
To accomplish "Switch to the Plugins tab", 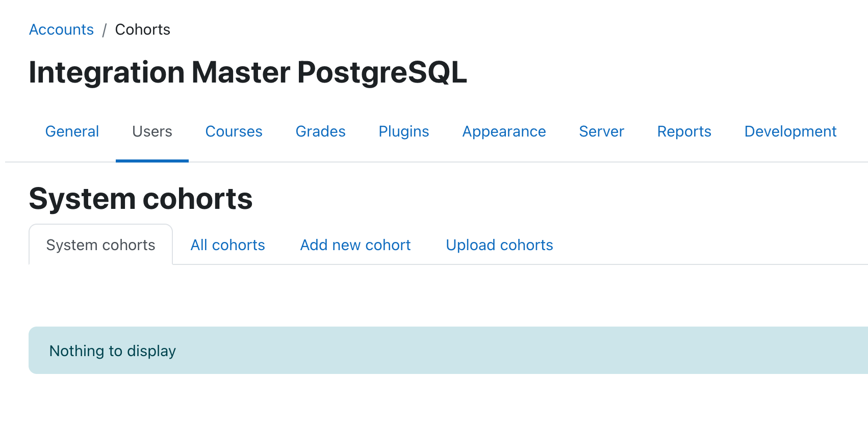I will pos(403,131).
